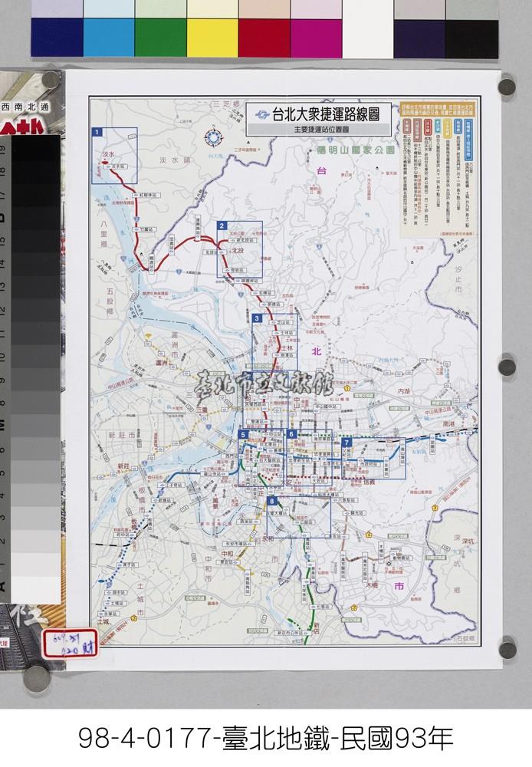The image size is (532, 767).
Task: Click the Taipei Metro logo in the title
Action: coord(262,113)
